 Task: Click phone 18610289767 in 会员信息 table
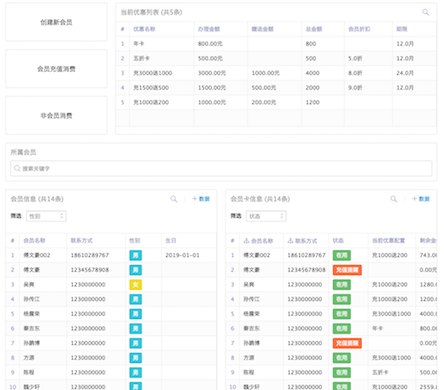click(x=90, y=255)
